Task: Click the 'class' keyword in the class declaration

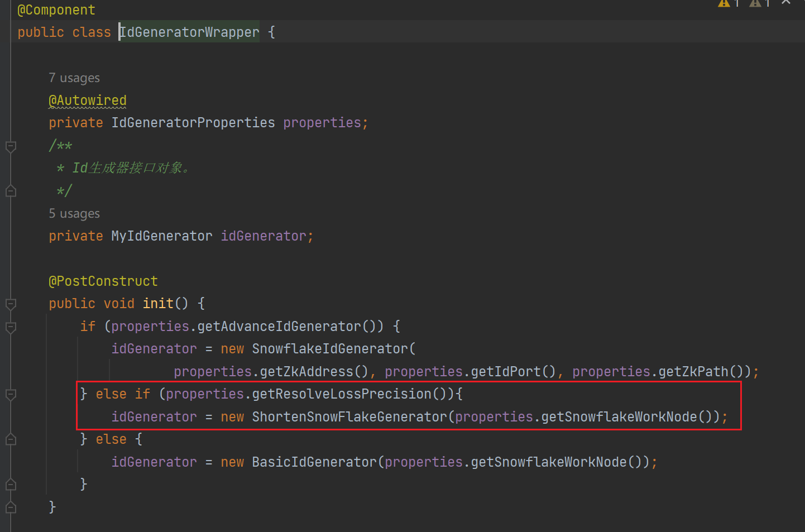Action: 92,32
